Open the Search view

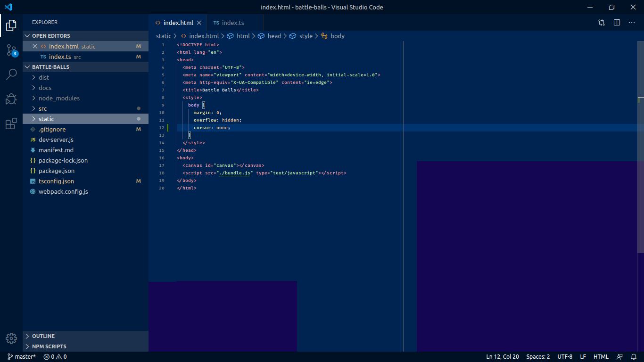(11, 74)
